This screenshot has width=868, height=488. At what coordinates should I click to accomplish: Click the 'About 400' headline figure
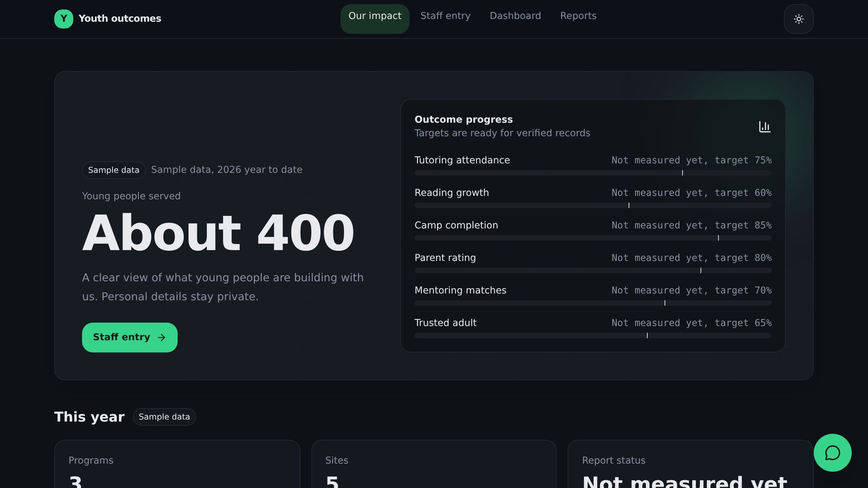tap(218, 233)
